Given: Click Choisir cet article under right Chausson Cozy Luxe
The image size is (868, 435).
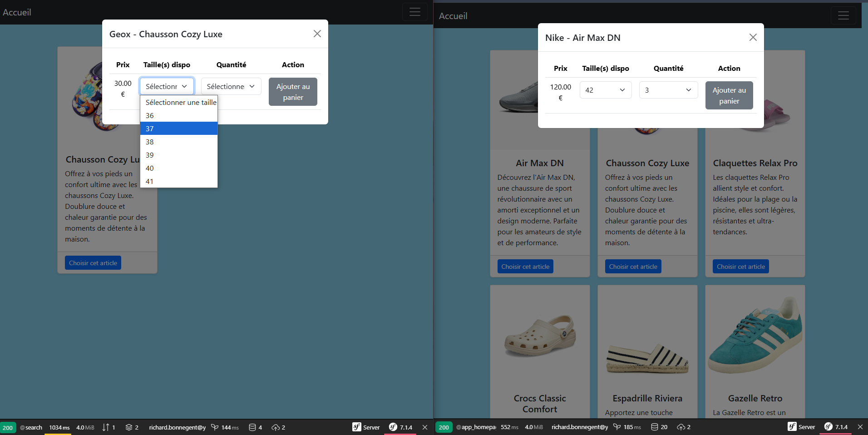Looking at the screenshot, I should 633,267.
